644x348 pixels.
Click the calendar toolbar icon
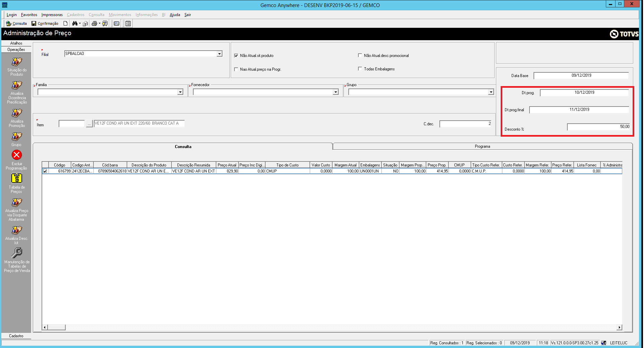128,23
